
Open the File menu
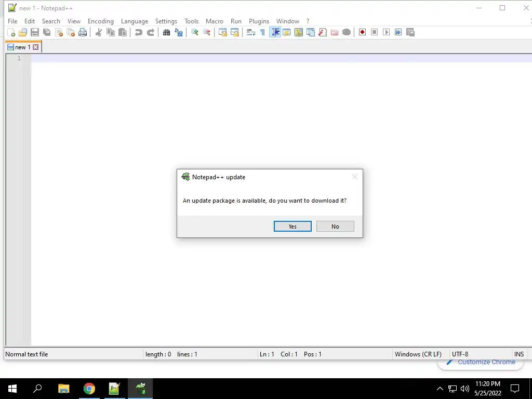[12, 21]
